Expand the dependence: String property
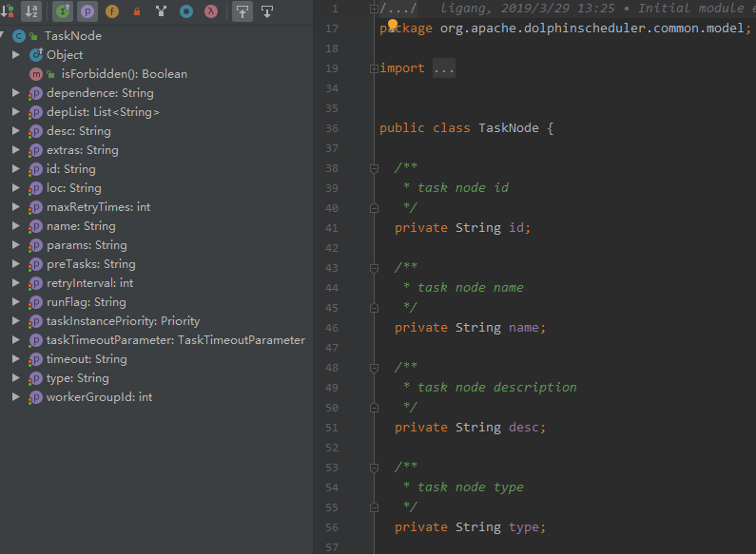 pos(15,93)
